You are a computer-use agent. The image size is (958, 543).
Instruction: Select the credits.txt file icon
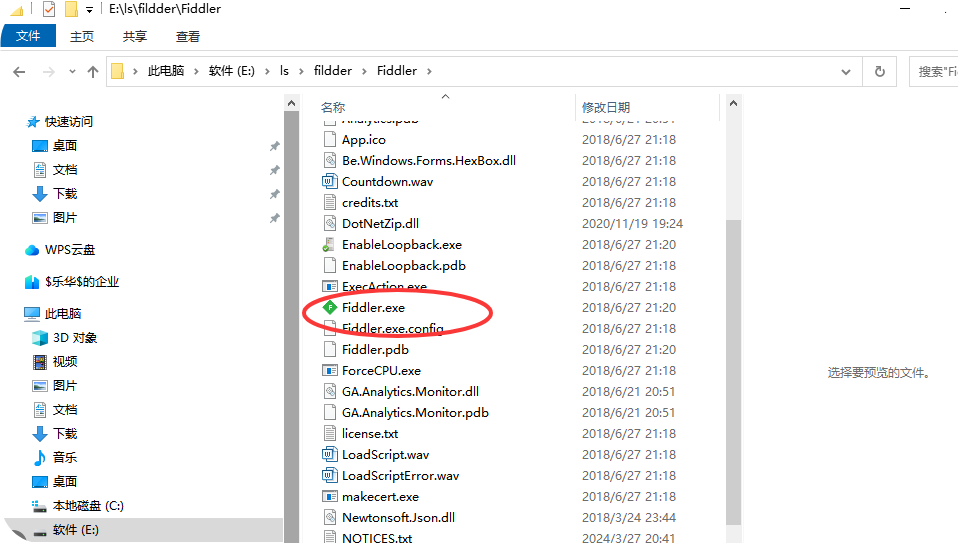coord(330,202)
